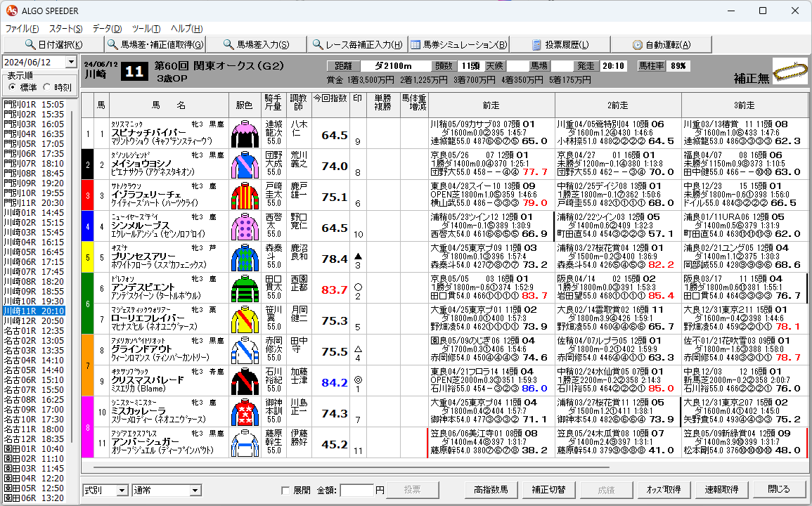Click 高指数馬 button
The width and height of the screenshot is (812, 506).
(x=491, y=489)
